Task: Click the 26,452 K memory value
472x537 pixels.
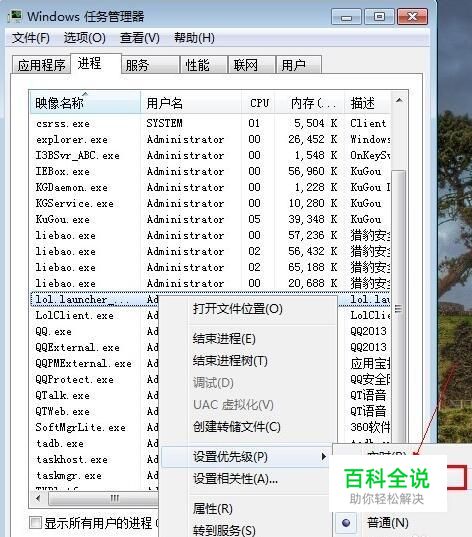Action: pos(313,139)
